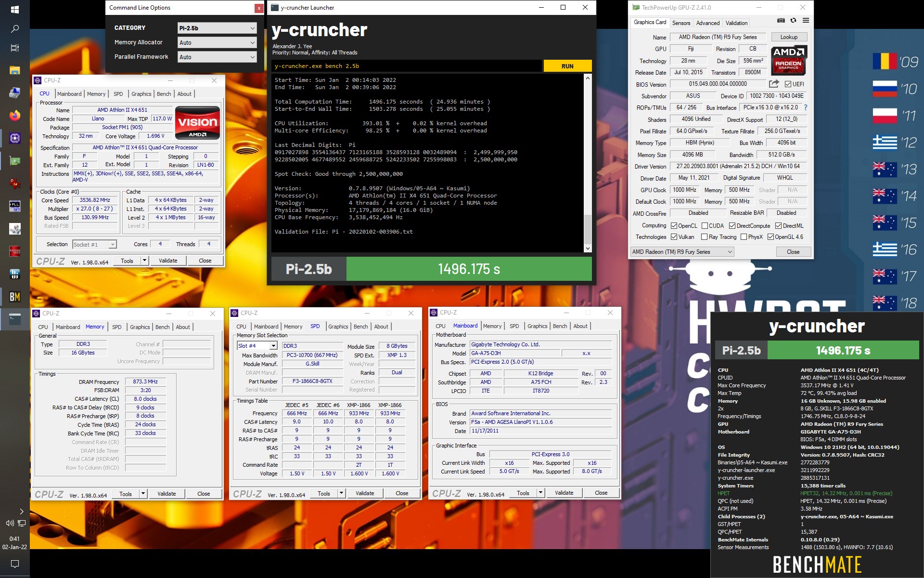Click the yellow RUN button in y-cruncher

[x=567, y=66]
